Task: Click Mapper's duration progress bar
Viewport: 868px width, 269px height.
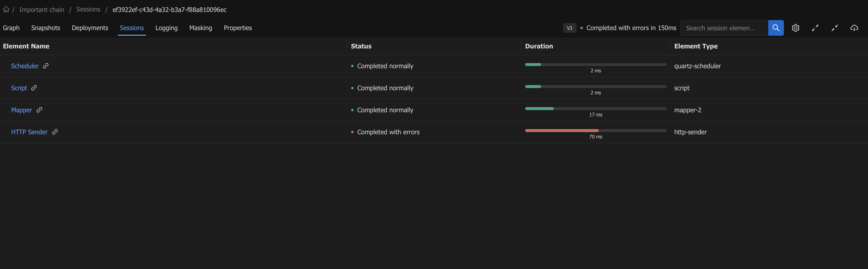Action: tap(595, 109)
